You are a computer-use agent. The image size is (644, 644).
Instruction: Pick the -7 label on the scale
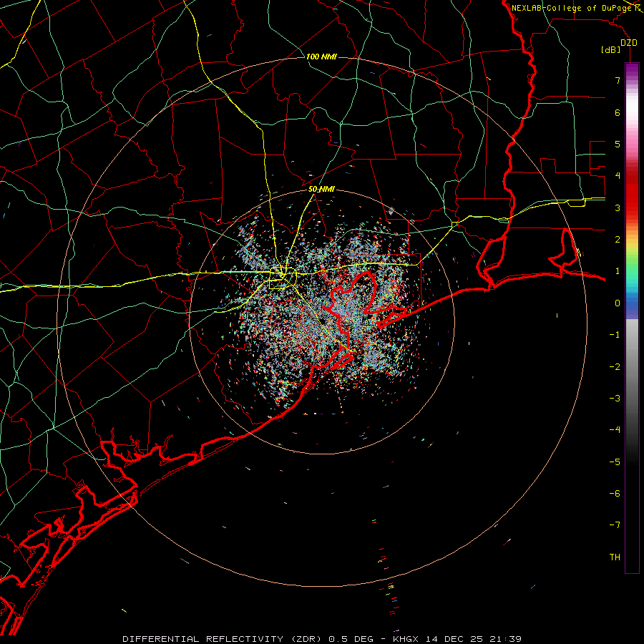pos(615,525)
